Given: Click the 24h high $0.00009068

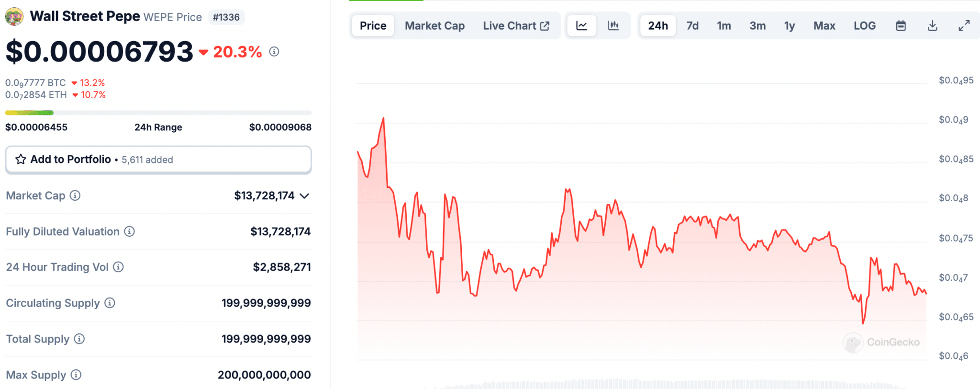Looking at the screenshot, I should (280, 127).
